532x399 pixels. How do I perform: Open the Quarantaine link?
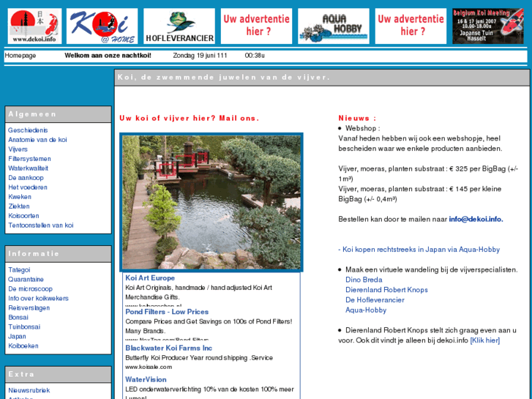[x=26, y=279]
